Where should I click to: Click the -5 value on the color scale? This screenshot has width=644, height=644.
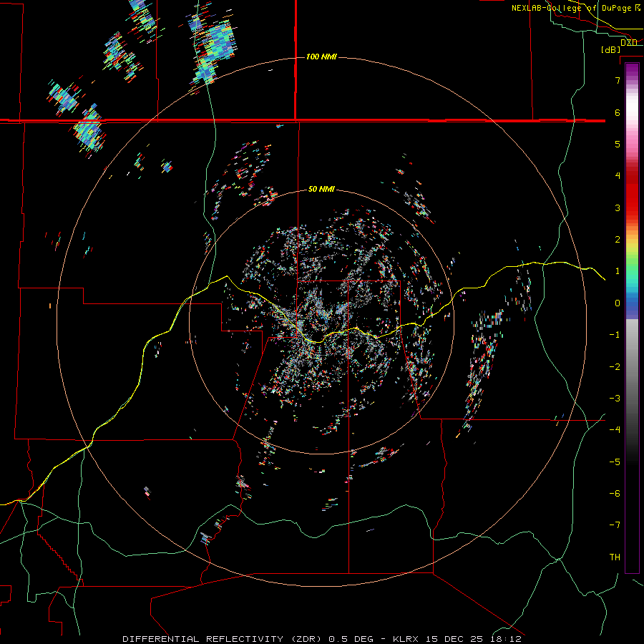tap(615, 462)
